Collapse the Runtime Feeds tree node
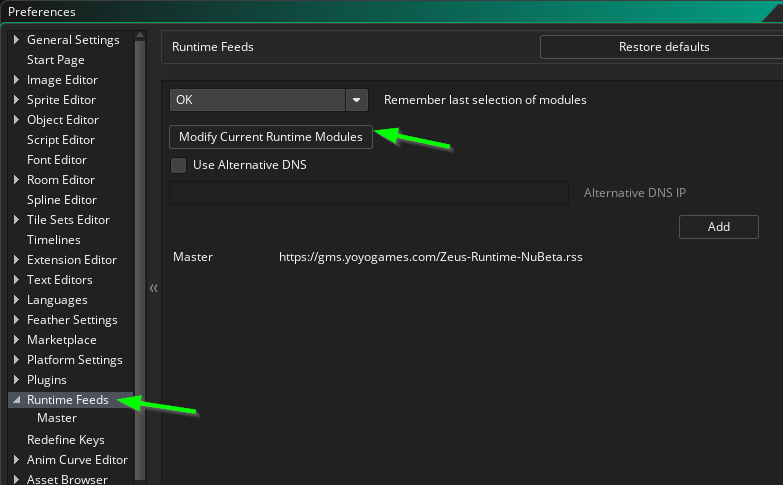The image size is (783, 485). [16, 400]
